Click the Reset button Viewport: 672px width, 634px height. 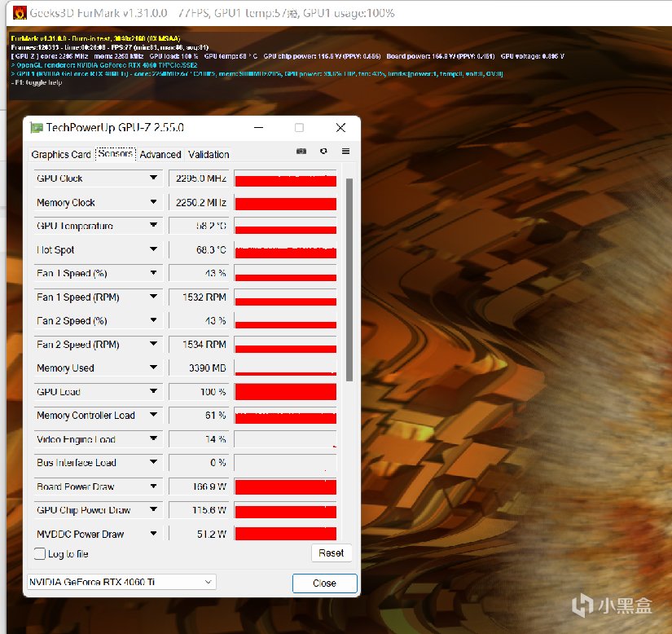[331, 553]
